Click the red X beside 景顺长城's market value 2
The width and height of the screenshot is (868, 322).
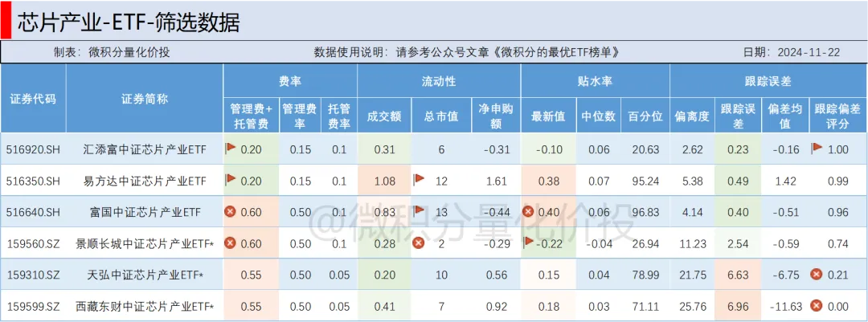418,243
